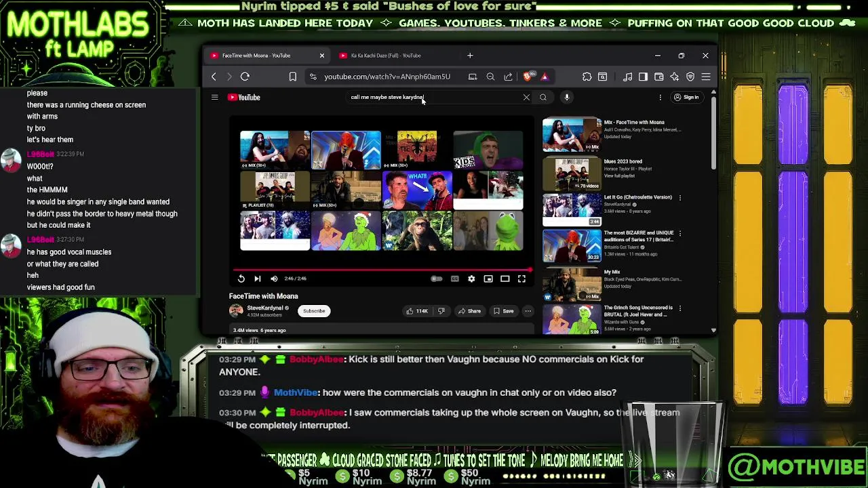Open SteveKardynal channel avatar

pyautogui.click(x=235, y=310)
